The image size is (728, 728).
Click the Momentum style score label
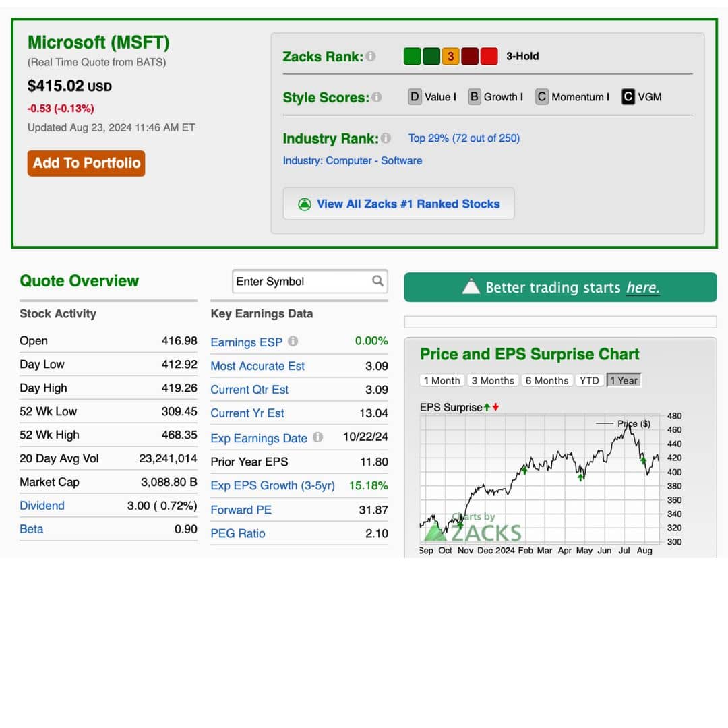(x=580, y=97)
